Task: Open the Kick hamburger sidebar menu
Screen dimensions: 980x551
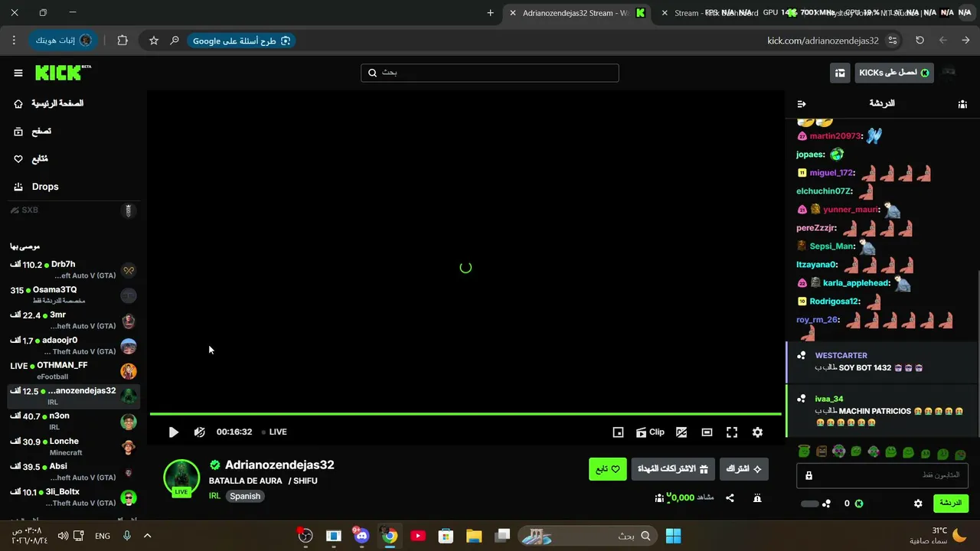Action: pyautogui.click(x=18, y=73)
